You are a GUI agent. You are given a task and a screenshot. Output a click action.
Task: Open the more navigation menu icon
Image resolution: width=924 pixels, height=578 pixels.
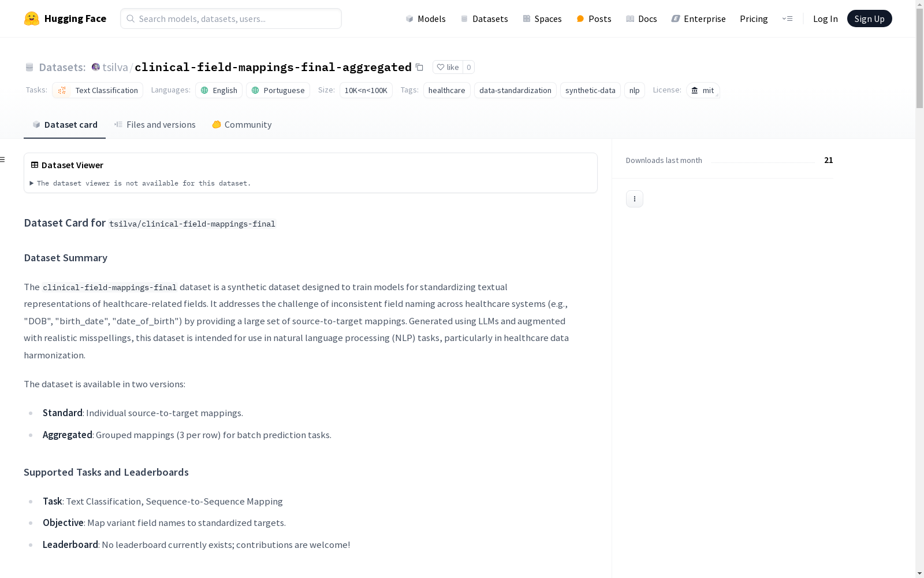787,18
